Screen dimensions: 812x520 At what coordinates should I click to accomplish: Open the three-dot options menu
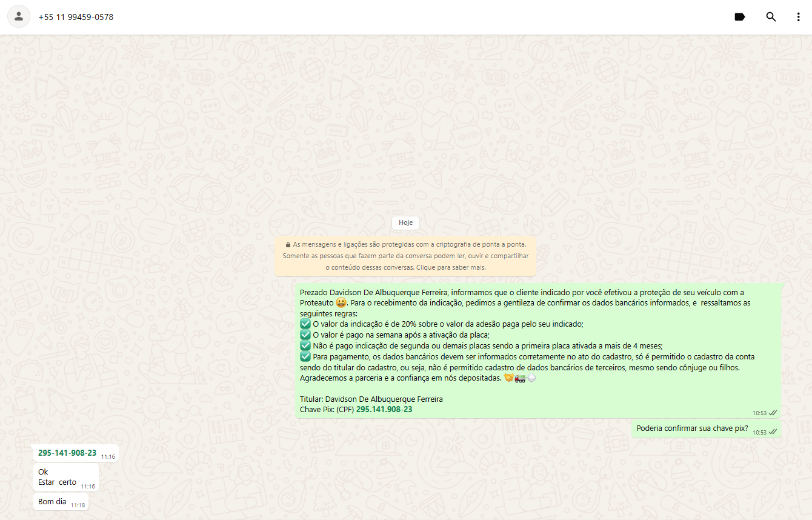pos(798,17)
